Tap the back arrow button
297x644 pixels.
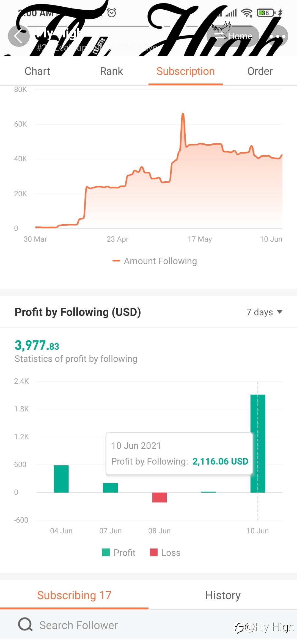click(18, 36)
